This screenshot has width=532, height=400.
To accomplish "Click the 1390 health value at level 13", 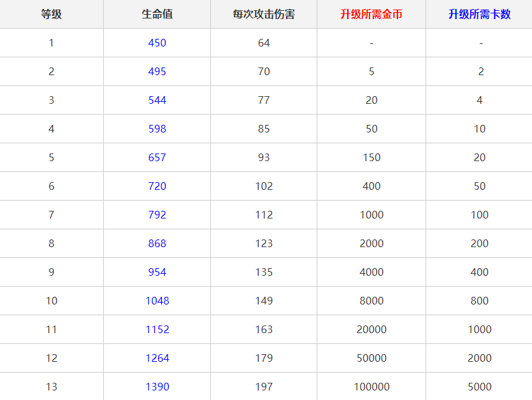I will pos(157,387).
